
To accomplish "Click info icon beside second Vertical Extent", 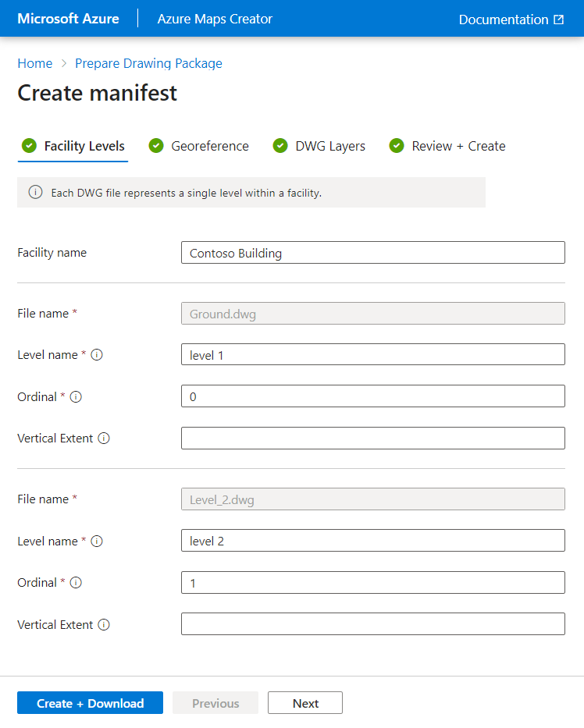I will pos(104,625).
